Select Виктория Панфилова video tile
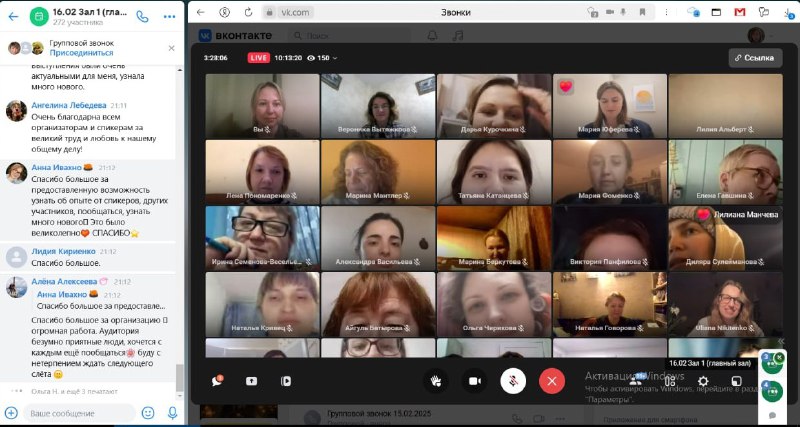Screen dimensions: 800x427 pyautogui.click(x=610, y=238)
